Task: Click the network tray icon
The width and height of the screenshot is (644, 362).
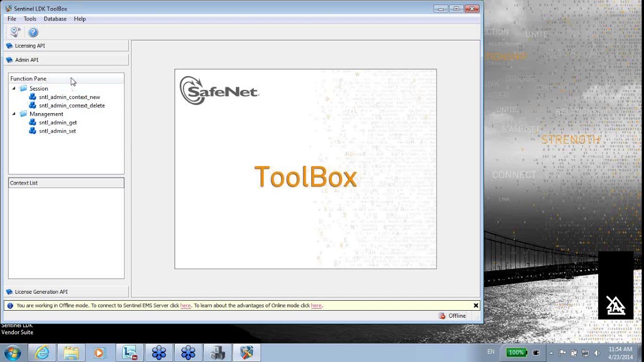Action: [585, 353]
